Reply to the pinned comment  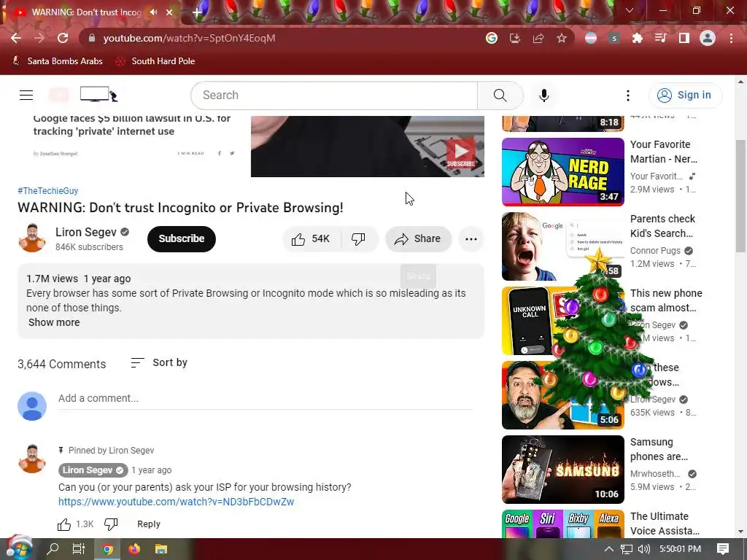point(149,524)
